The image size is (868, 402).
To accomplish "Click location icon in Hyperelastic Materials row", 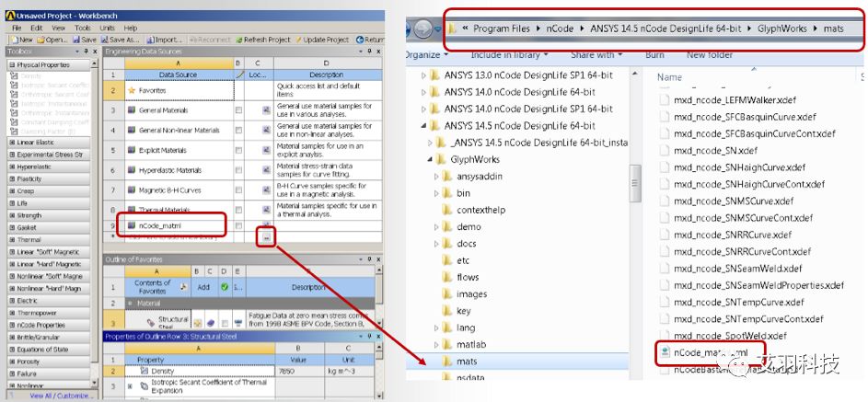I will (x=266, y=170).
